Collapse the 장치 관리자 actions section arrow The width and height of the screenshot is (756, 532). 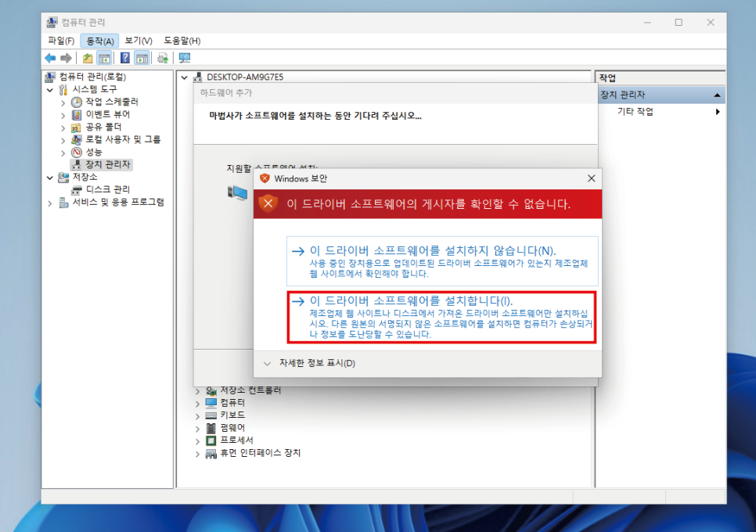point(718,95)
